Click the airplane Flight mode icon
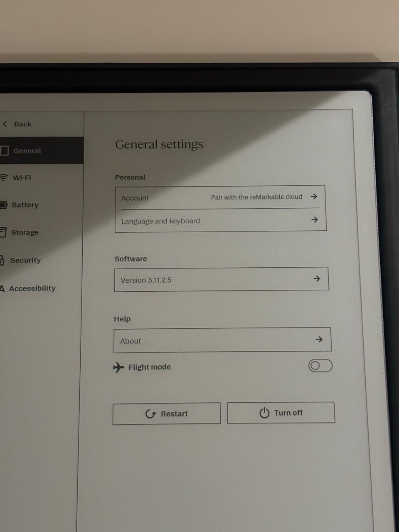 (118, 367)
